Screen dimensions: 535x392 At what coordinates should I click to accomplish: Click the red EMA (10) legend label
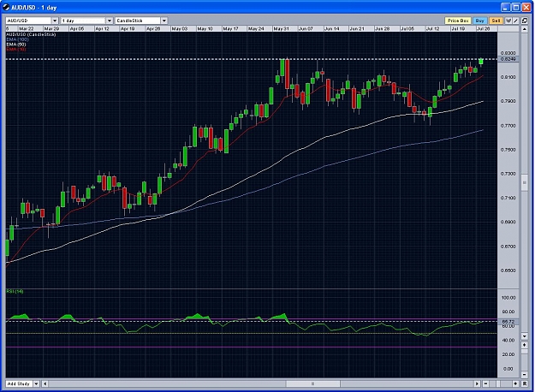pos(16,50)
